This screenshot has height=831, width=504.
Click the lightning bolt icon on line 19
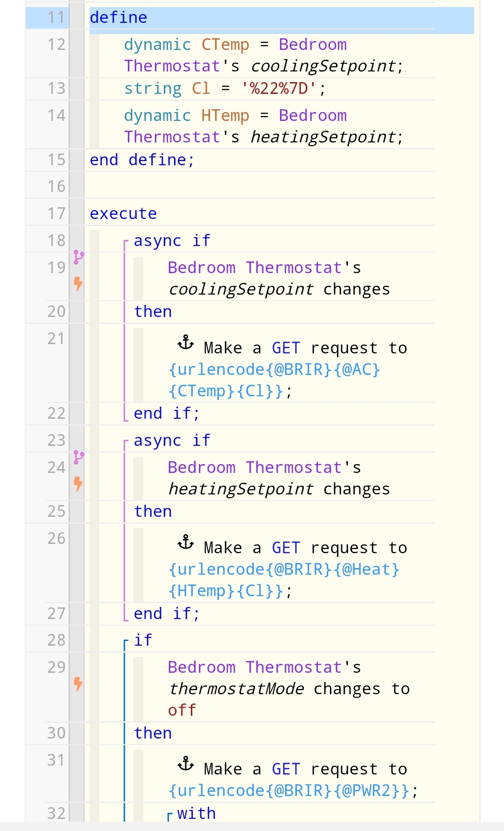click(78, 283)
